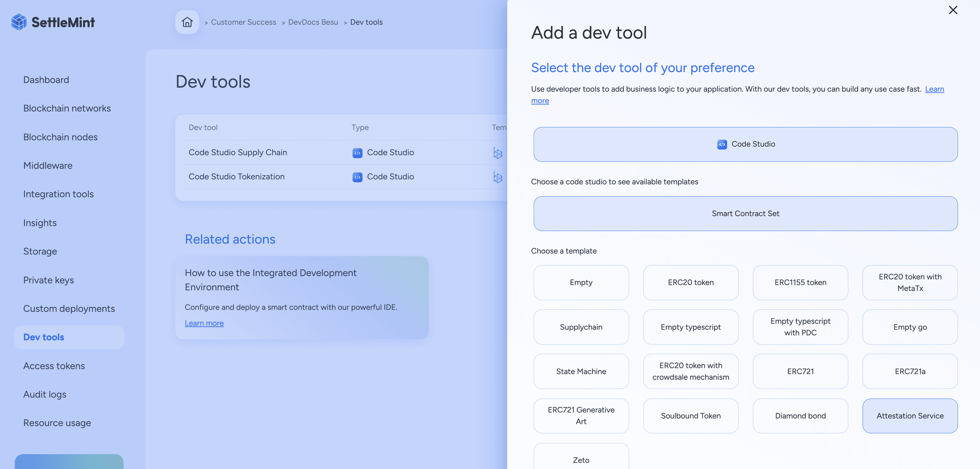Image resolution: width=980 pixels, height=469 pixels.
Task: Open Custom deployments in sidebar
Action: tap(69, 308)
